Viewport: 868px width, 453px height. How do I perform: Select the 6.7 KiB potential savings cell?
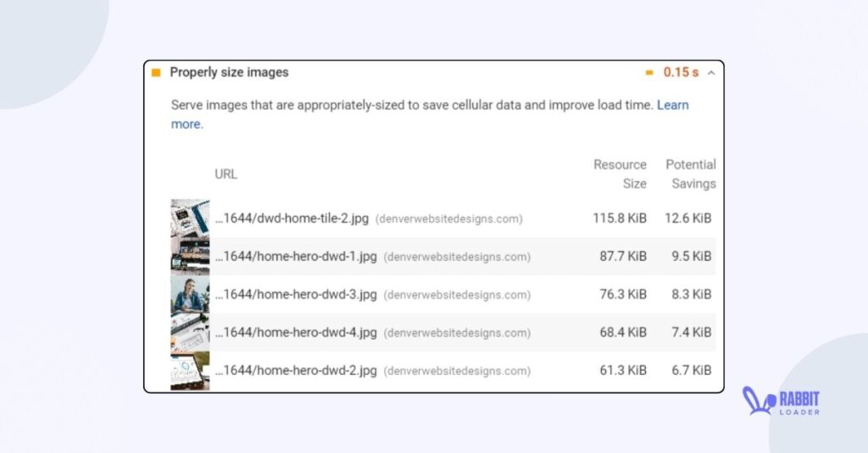click(x=692, y=371)
